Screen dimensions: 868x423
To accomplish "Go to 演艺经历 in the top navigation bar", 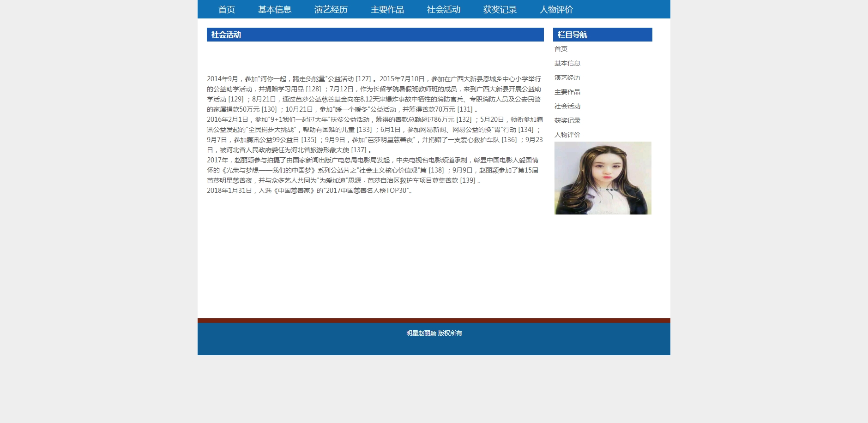I will coord(331,10).
